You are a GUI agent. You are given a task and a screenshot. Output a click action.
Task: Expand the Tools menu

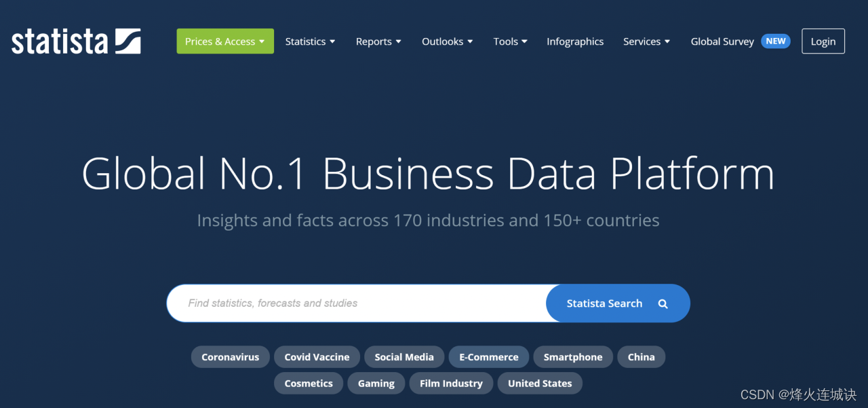pos(511,41)
